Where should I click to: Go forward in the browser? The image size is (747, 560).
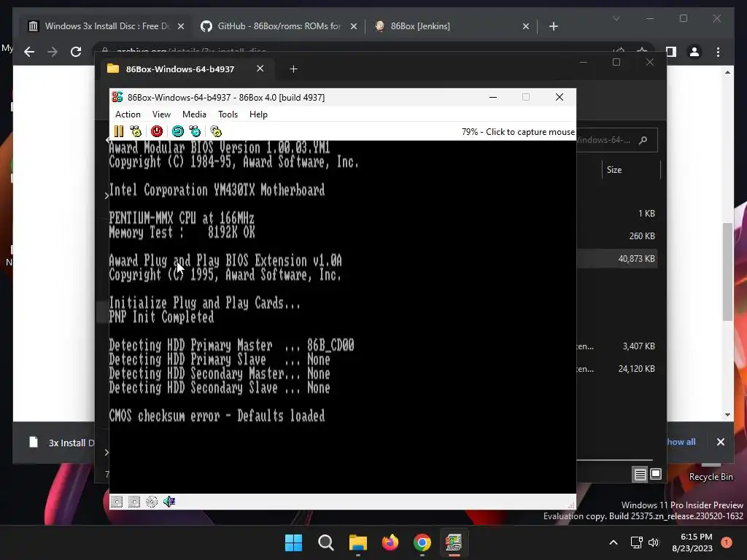[53, 52]
